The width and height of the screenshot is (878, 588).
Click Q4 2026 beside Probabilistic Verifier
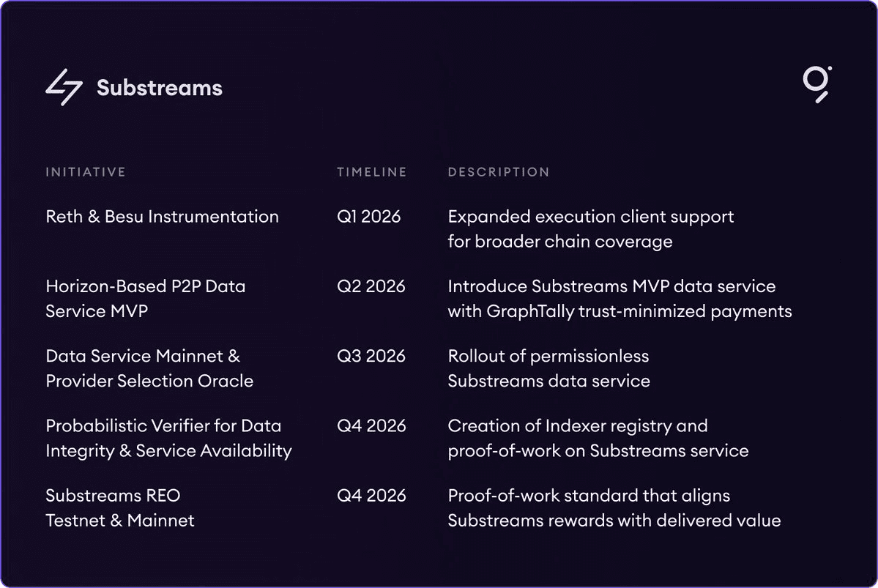[x=371, y=425]
